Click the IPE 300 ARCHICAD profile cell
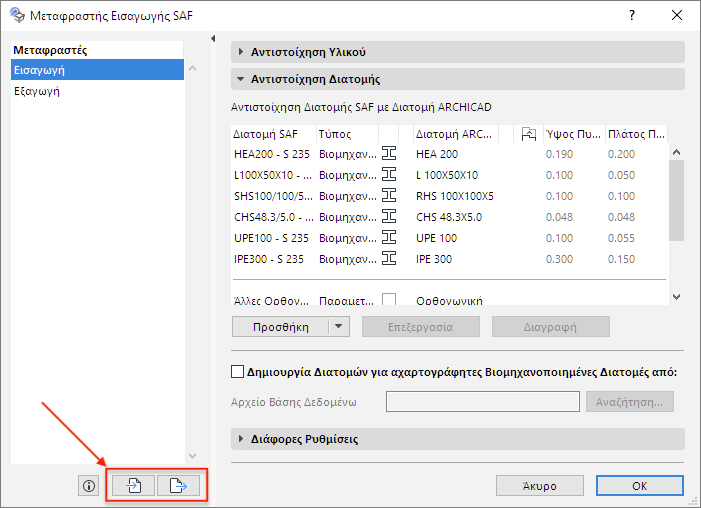This screenshot has width=701, height=508. (x=434, y=259)
